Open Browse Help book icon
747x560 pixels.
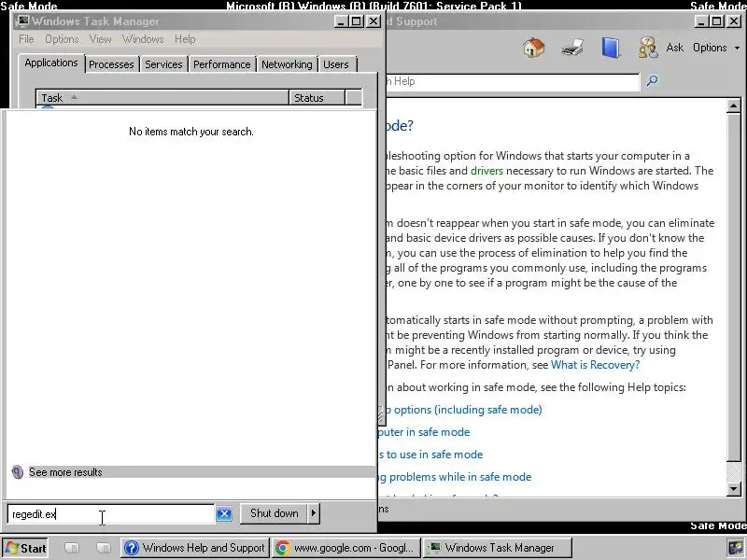pyautogui.click(x=611, y=48)
